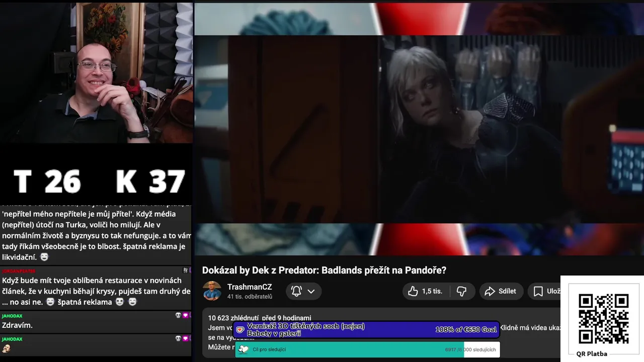Viewport: 644px width, 362px height.
Task: Click the JORDANPEATER chat username
Action: tap(19, 271)
